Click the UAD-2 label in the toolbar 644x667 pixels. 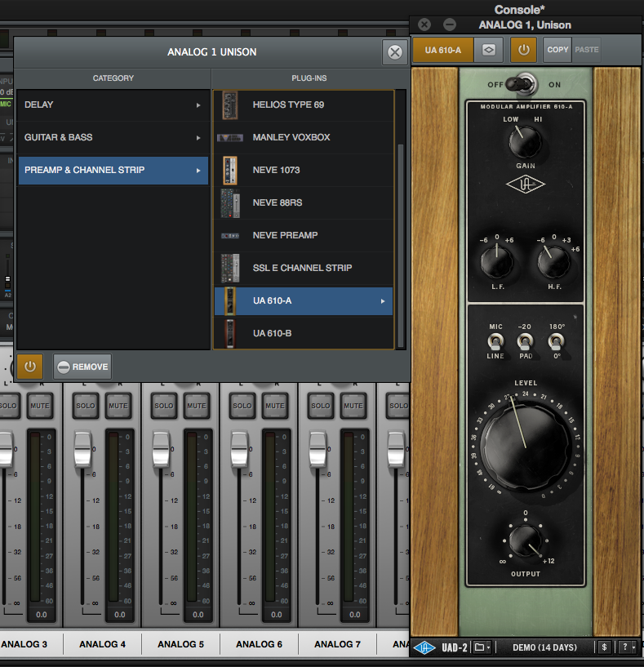click(454, 647)
